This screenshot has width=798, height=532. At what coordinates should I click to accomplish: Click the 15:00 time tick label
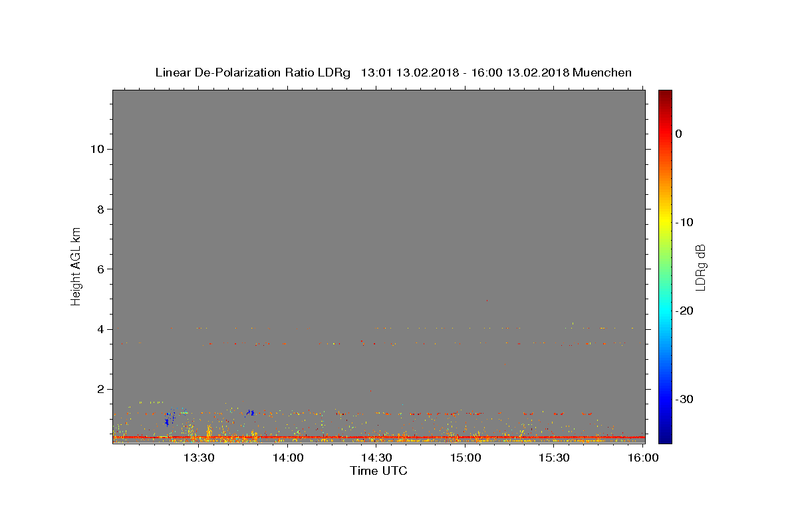[466, 458]
